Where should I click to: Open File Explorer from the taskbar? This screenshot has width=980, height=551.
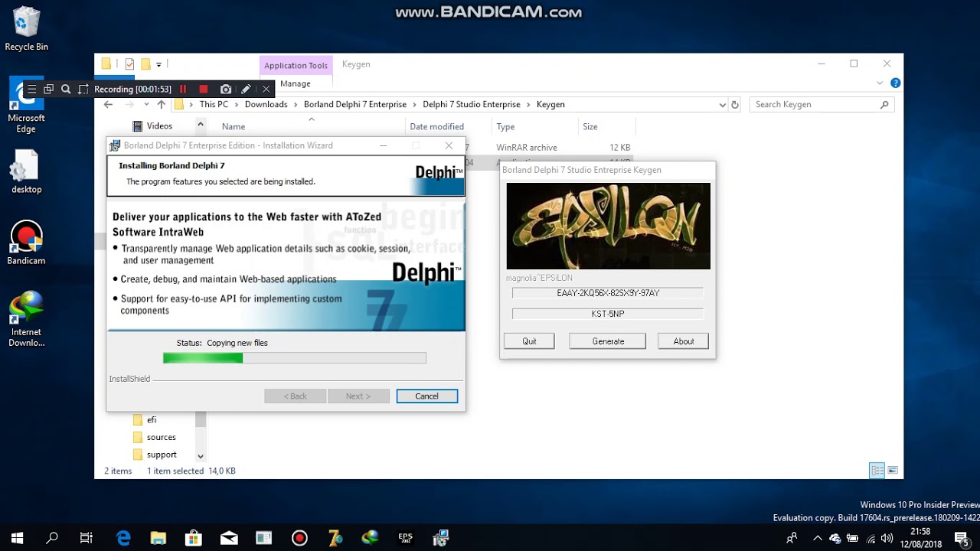158,538
